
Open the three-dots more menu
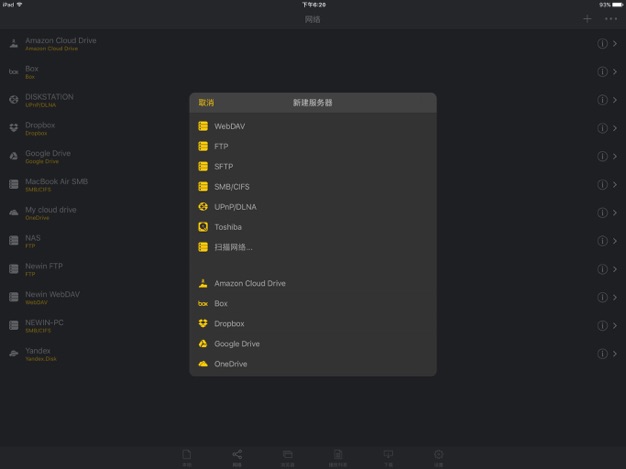coord(610,19)
